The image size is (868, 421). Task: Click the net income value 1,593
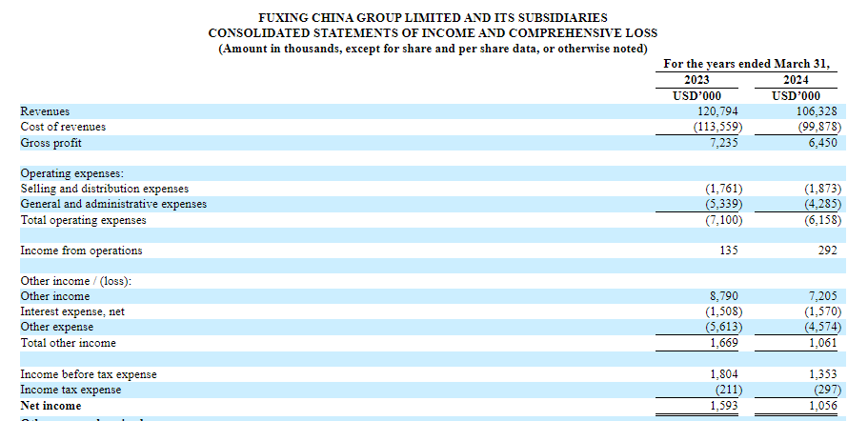pyautogui.click(x=724, y=406)
